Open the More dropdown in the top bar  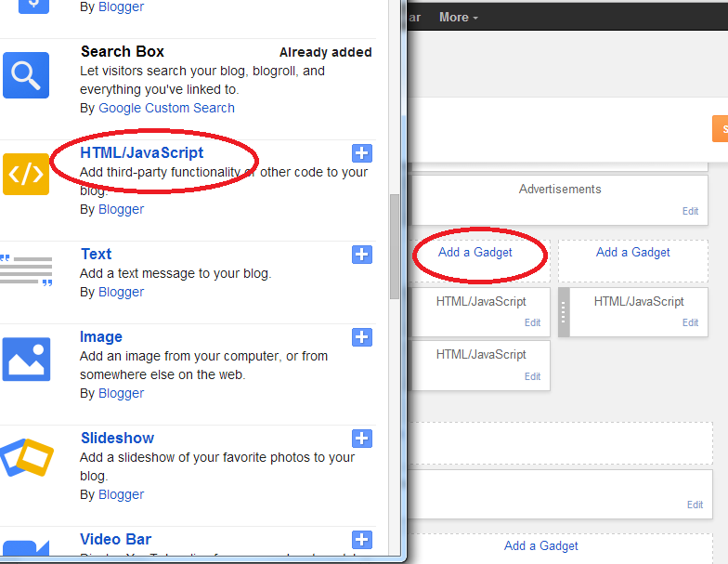459,17
